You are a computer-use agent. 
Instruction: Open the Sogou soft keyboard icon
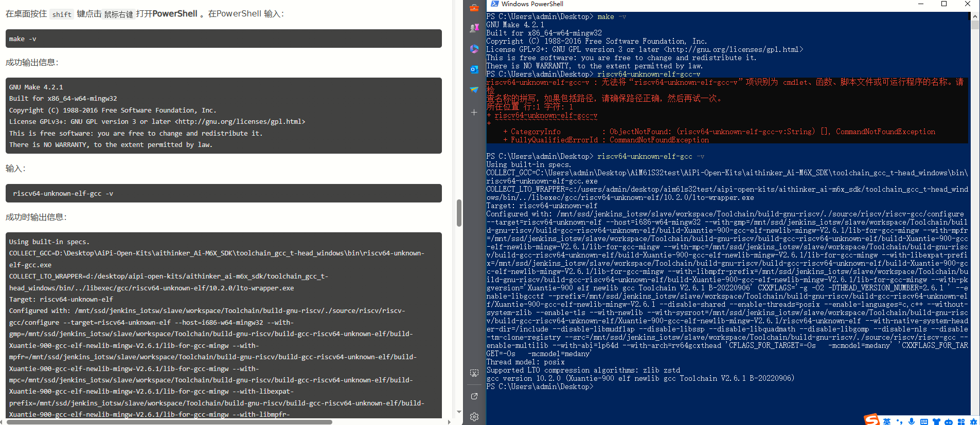coord(924,421)
